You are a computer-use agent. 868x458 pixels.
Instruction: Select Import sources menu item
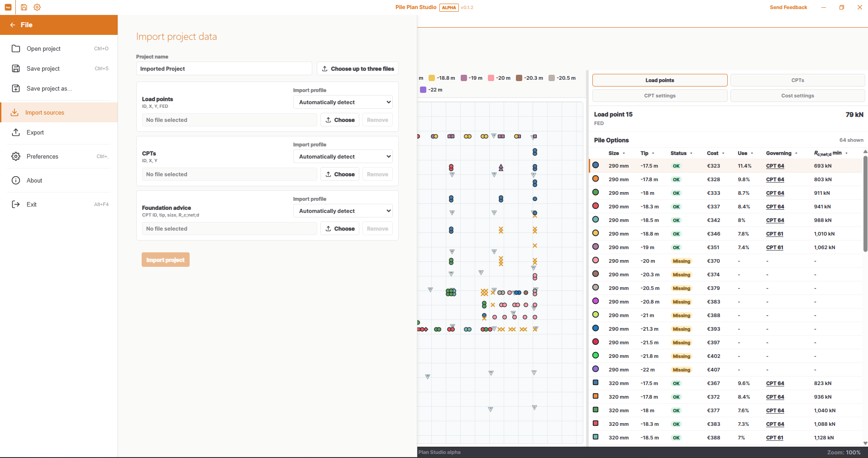pyautogui.click(x=59, y=112)
